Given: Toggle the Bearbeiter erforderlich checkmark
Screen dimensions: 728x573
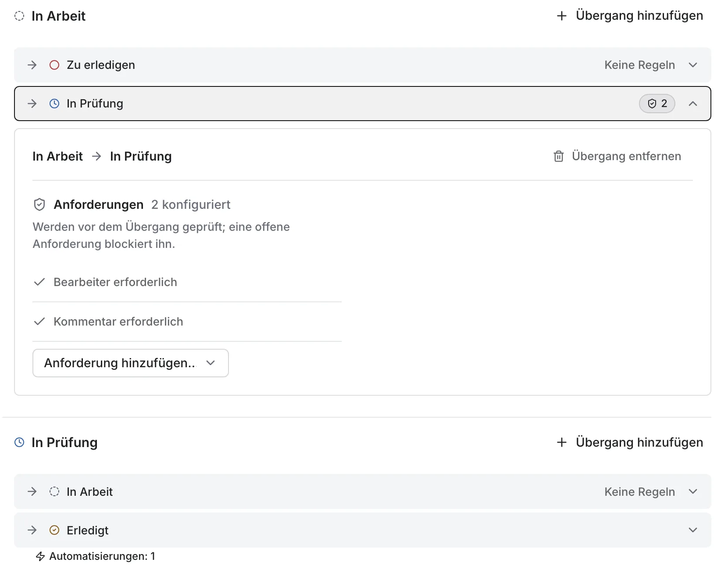Looking at the screenshot, I should (39, 282).
